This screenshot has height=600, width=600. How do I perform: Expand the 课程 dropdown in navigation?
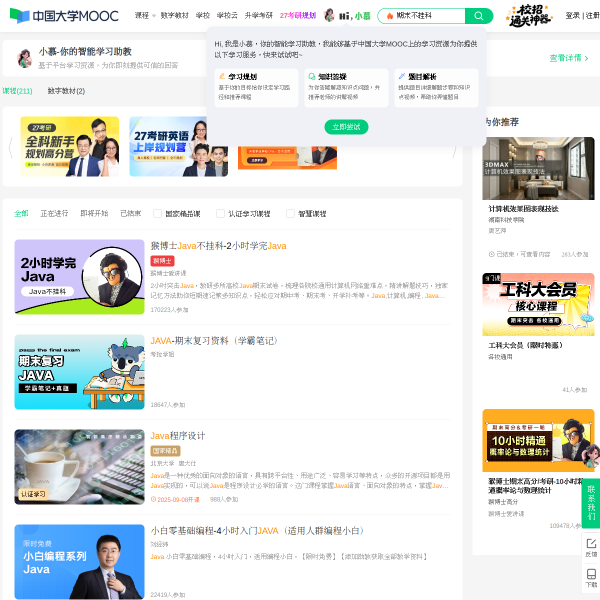click(145, 16)
